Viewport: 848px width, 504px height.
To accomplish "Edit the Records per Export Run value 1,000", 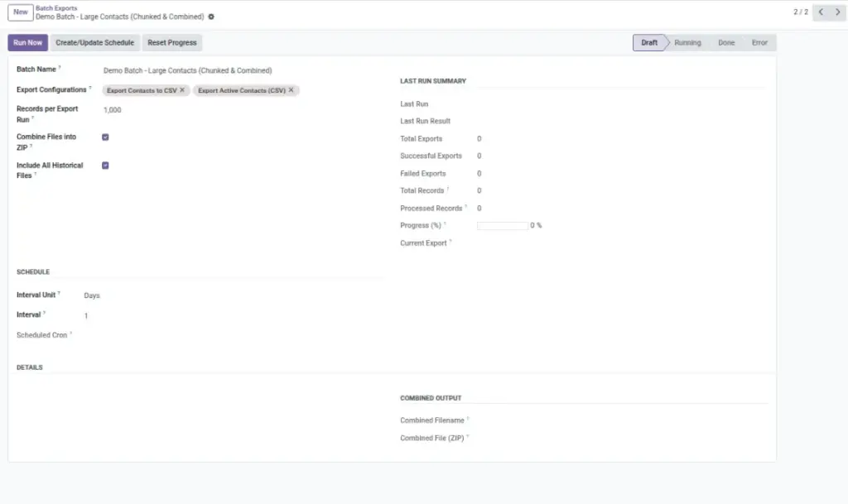I will [113, 110].
